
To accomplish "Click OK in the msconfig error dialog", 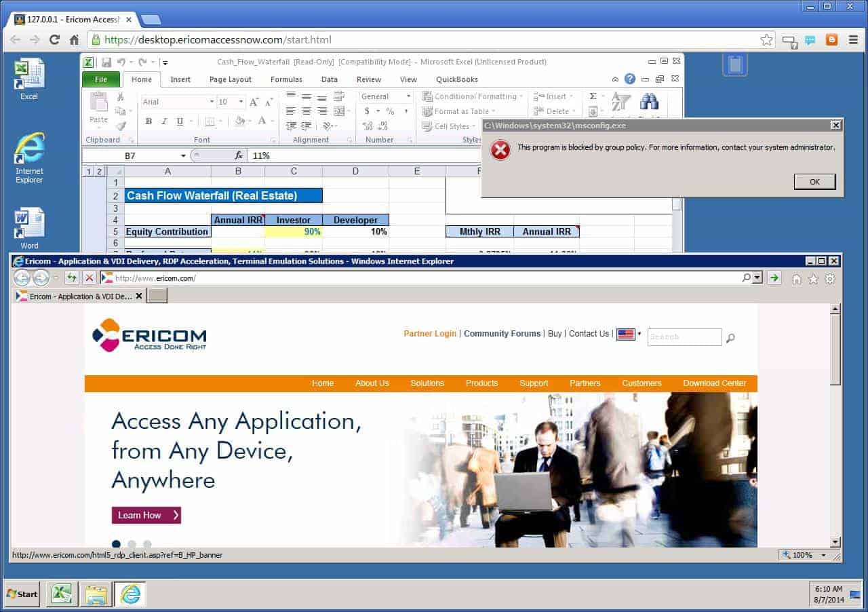I will [x=814, y=182].
